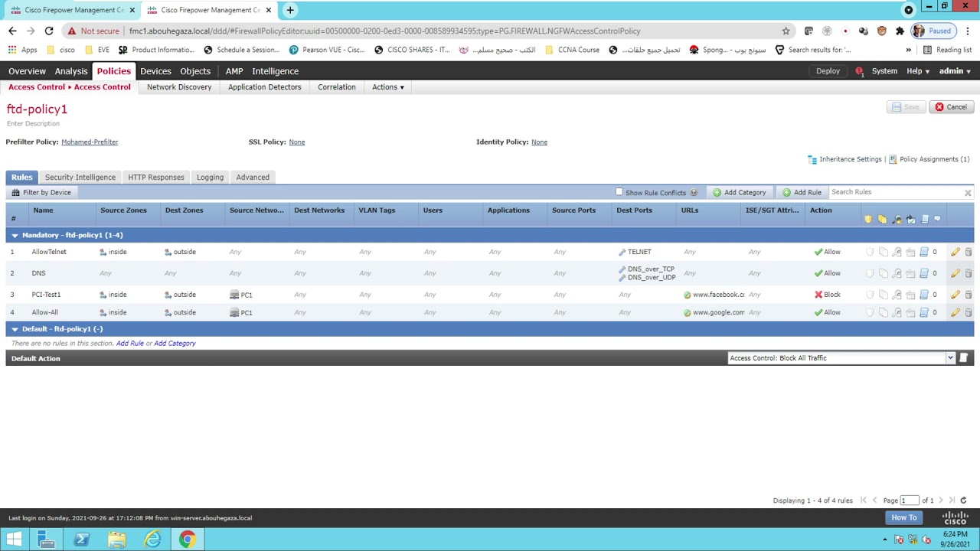Open Chrome extensions puzzle icon
Screen dimensions: 980x551
tap(900, 31)
